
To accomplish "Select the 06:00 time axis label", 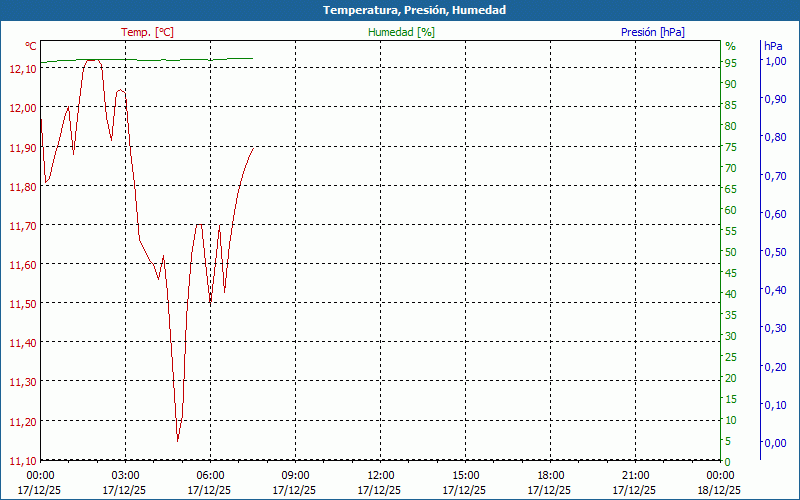I will (210, 475).
